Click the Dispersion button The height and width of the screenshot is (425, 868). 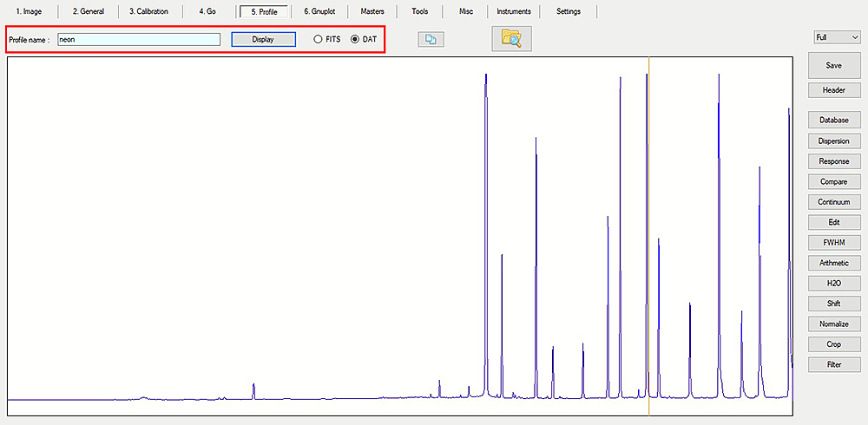tap(833, 141)
